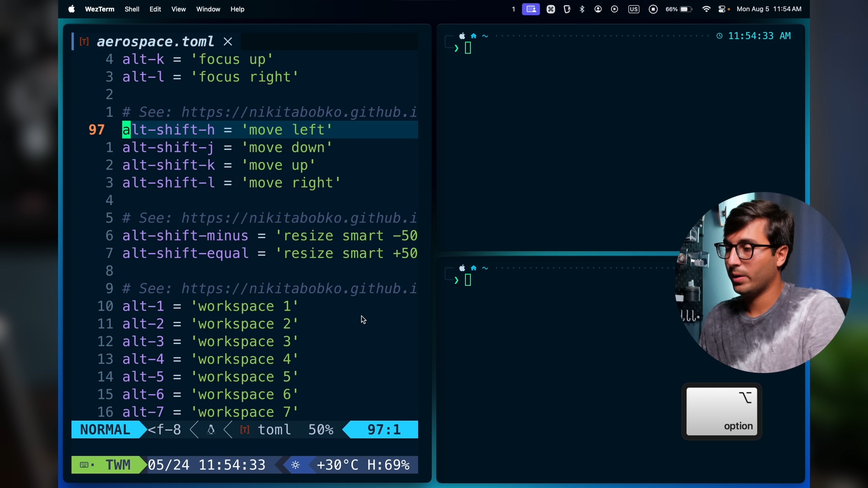This screenshot has width=868, height=488.
Task: Open the command key menu bar icon
Action: tap(551, 9)
